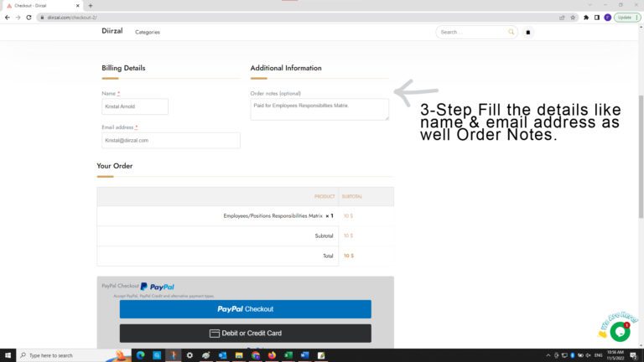This screenshot has height=362, width=644.
Task: Bookmark this page with the star icon
Action: [x=573, y=18]
